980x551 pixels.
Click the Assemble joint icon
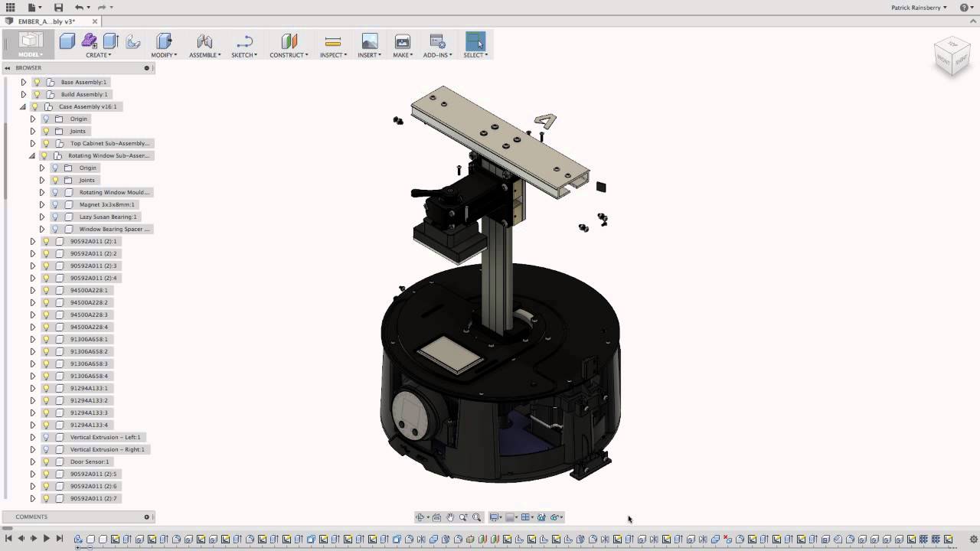point(204,41)
